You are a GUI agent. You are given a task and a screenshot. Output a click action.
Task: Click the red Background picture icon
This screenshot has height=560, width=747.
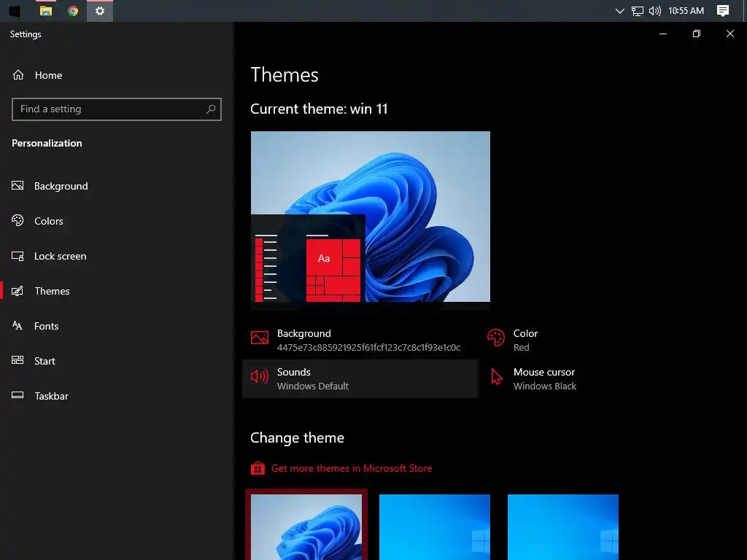click(x=260, y=338)
